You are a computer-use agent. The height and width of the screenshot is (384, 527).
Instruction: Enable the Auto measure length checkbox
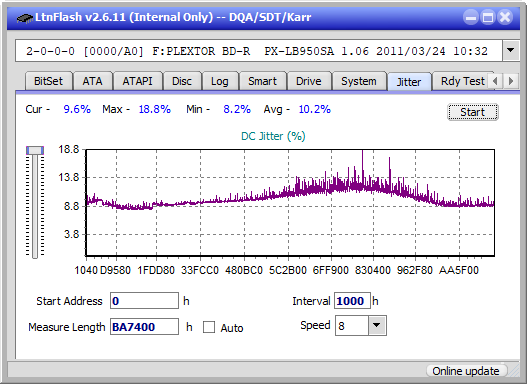point(209,327)
